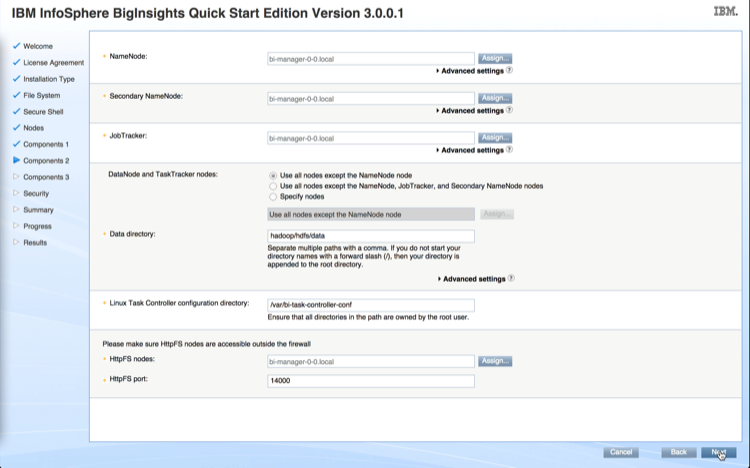Click the help icon beside NameNode Advanced settings

click(x=509, y=70)
